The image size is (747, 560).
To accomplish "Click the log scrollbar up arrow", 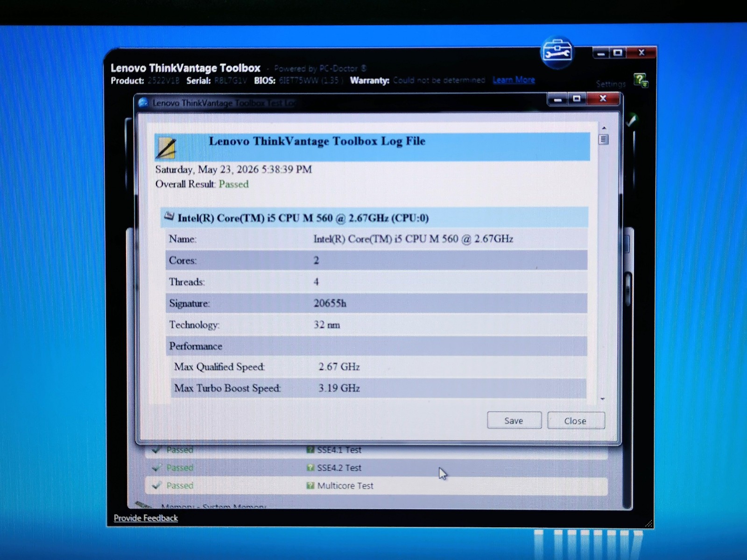I will point(604,128).
